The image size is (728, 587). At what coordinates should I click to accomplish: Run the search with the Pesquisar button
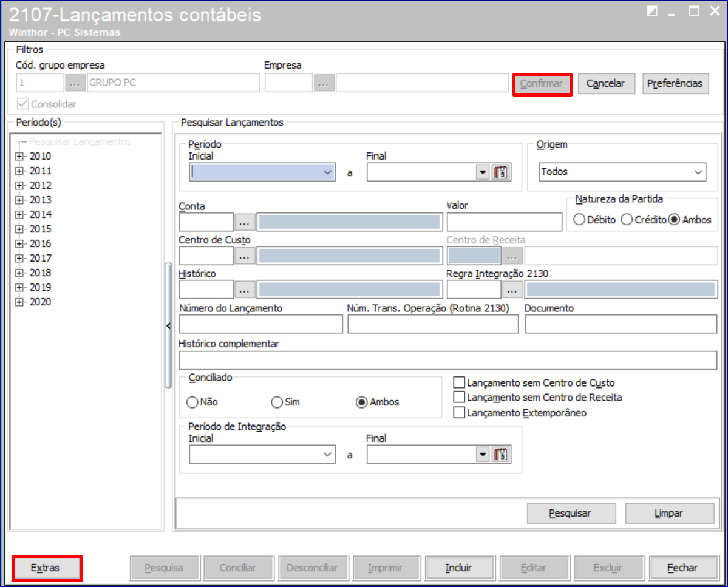click(571, 513)
